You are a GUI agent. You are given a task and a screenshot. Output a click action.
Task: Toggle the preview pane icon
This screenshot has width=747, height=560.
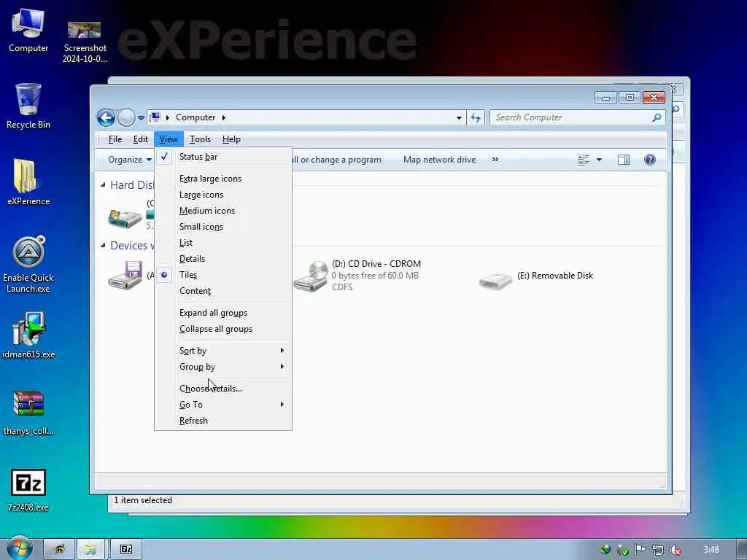(x=624, y=160)
